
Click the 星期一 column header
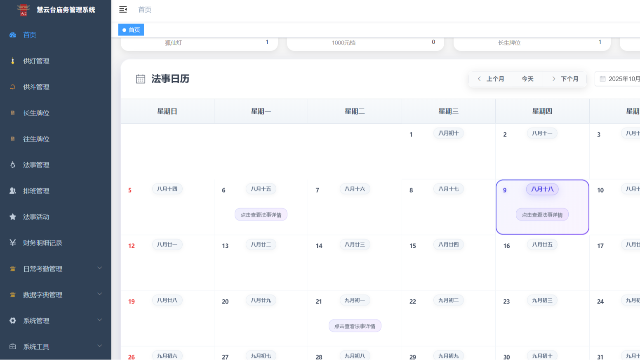tap(261, 111)
